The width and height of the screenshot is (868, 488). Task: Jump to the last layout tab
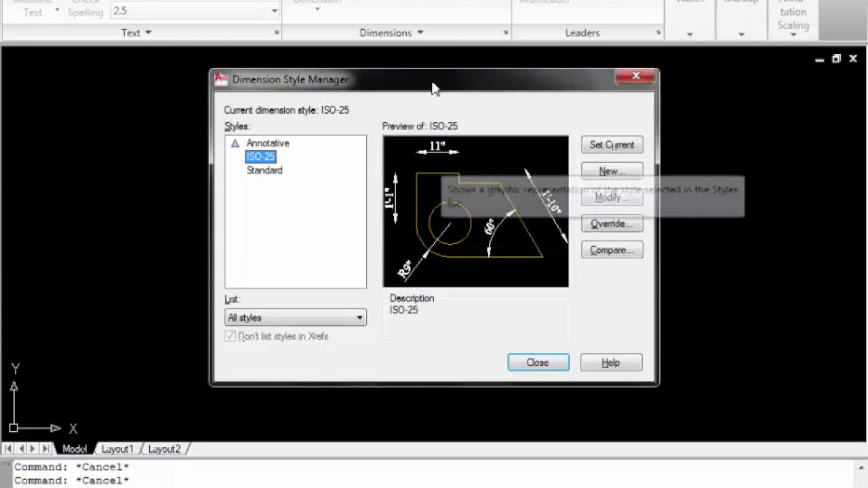tap(45, 449)
